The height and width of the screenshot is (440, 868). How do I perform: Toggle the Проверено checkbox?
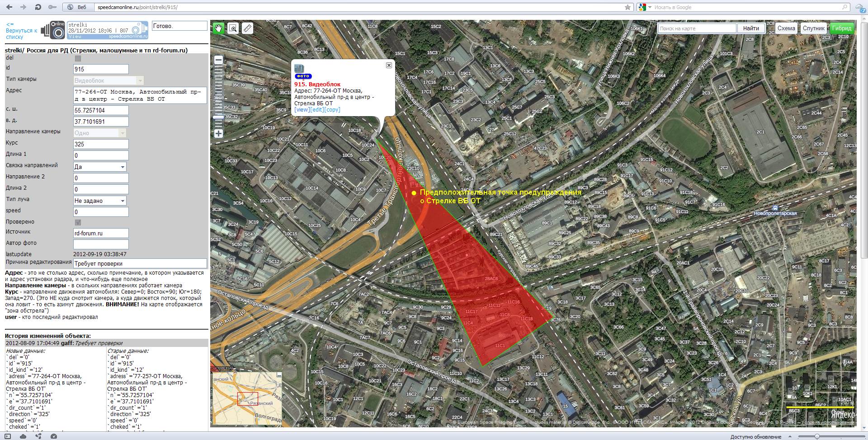78,222
